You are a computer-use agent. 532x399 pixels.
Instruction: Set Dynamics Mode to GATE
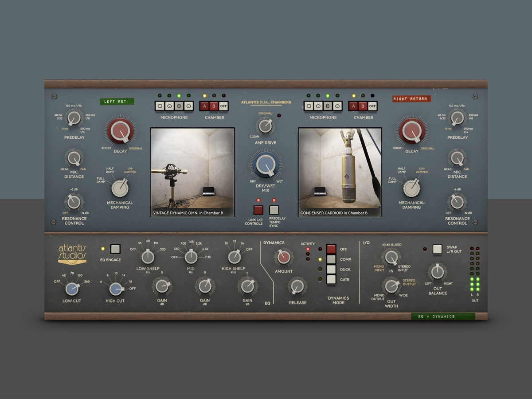(x=331, y=279)
